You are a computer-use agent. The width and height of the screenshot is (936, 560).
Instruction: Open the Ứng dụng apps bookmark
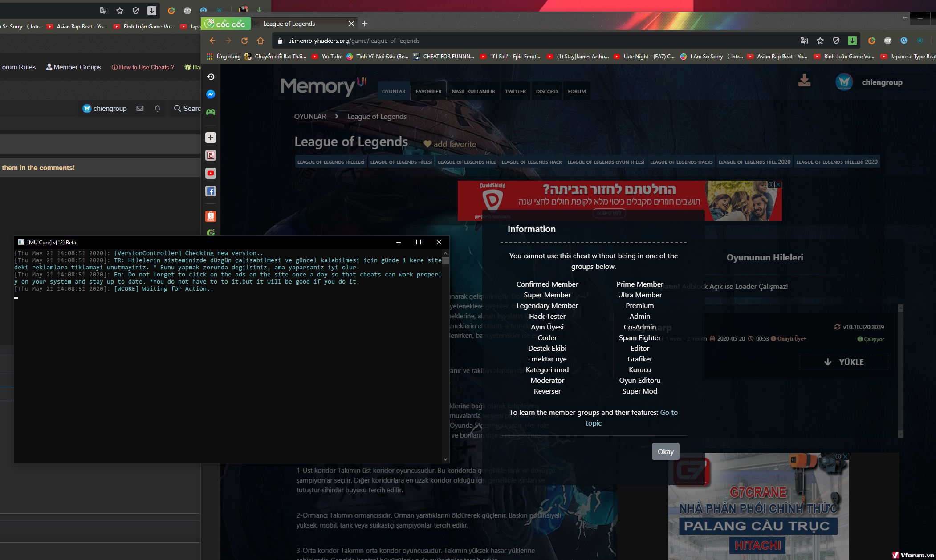(224, 57)
